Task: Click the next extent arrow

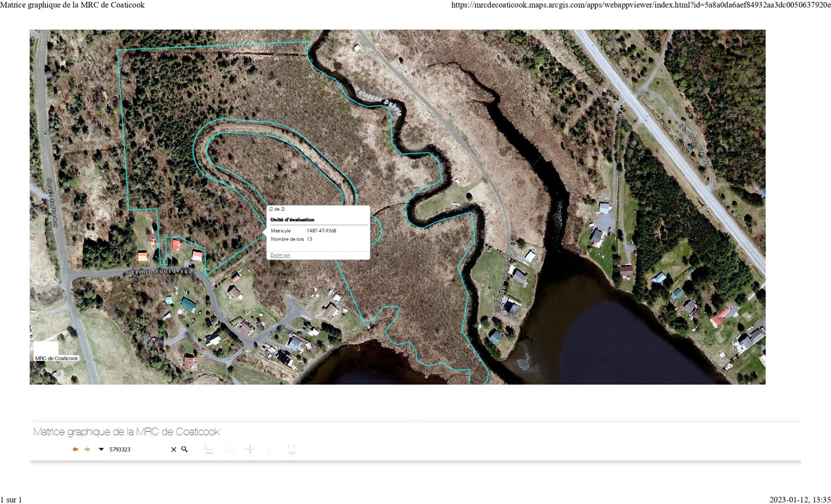Action: click(87, 449)
